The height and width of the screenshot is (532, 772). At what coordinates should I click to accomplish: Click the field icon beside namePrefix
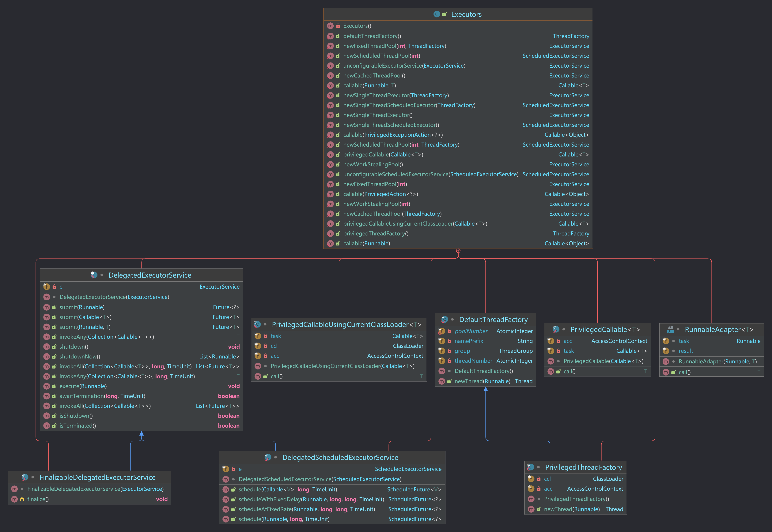coord(441,341)
